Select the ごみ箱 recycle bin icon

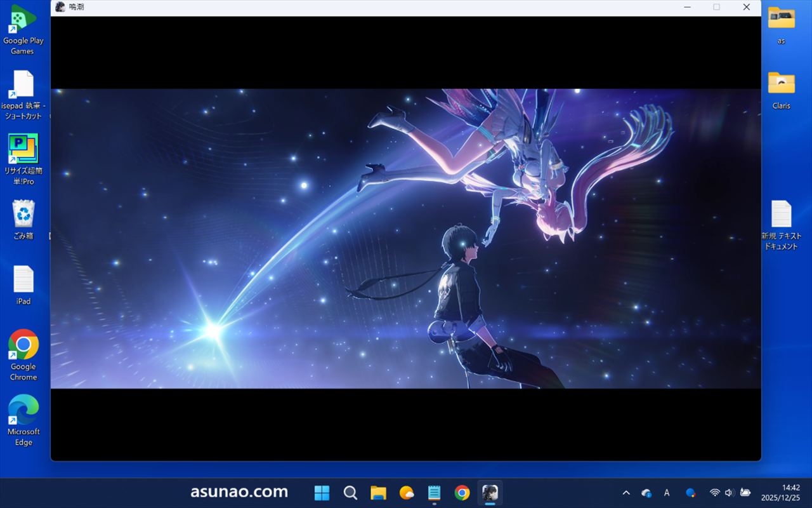23,215
